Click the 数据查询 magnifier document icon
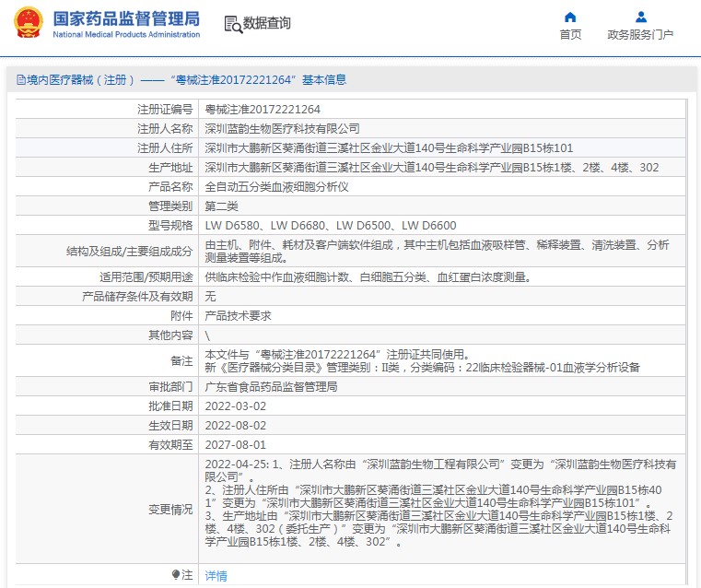Screen dimensions: 701x588 point(233,24)
